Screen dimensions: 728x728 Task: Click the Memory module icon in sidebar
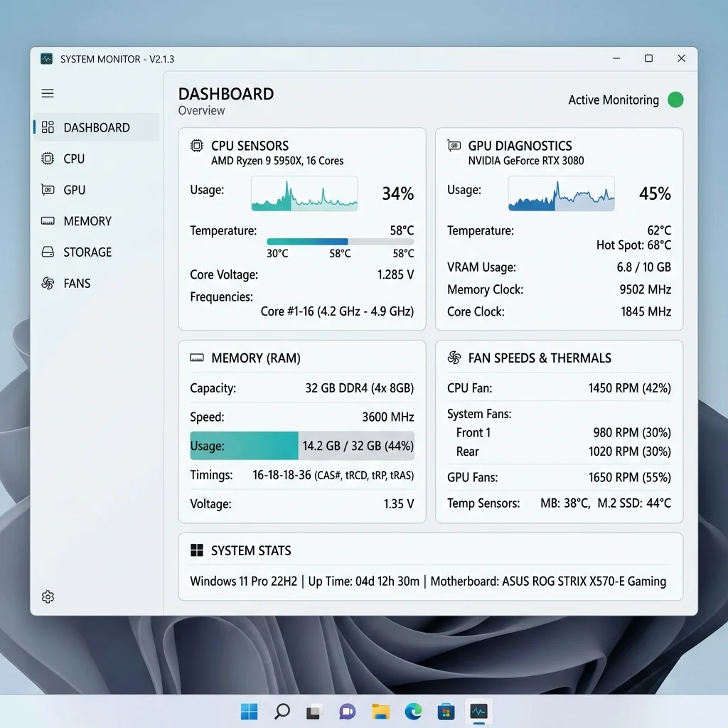coord(48,220)
